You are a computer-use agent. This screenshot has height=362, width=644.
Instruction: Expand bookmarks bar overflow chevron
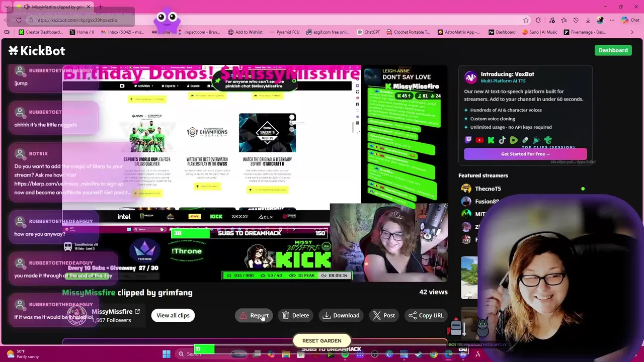(632, 32)
